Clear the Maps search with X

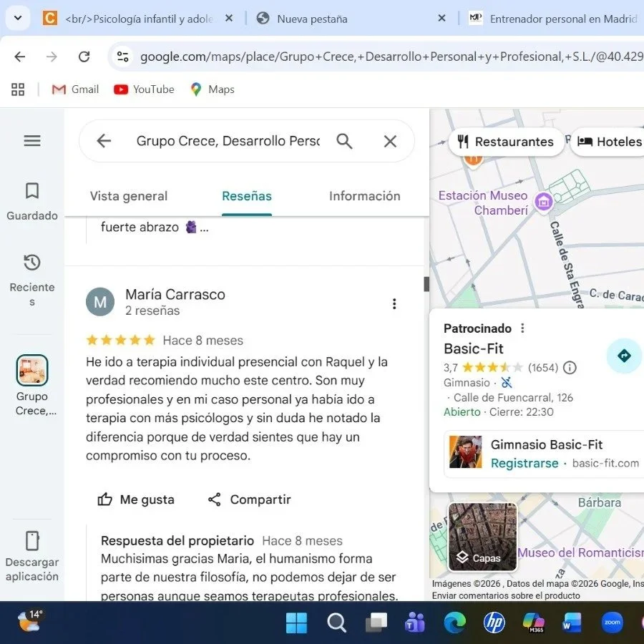390,141
